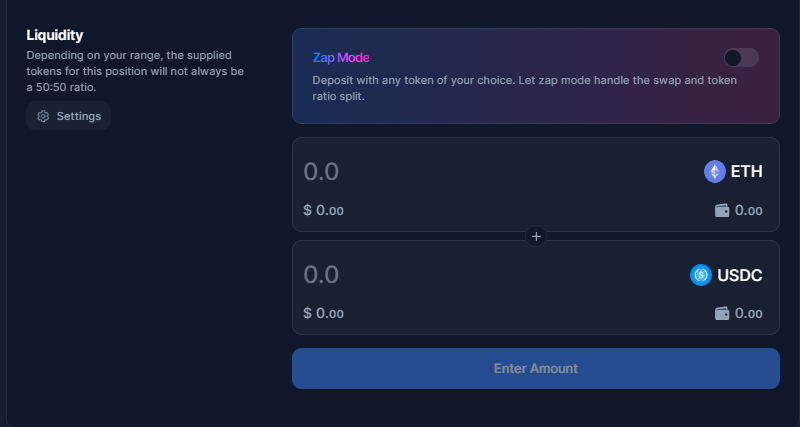
Task: Click the plus icon between token boxes
Action: pos(536,237)
